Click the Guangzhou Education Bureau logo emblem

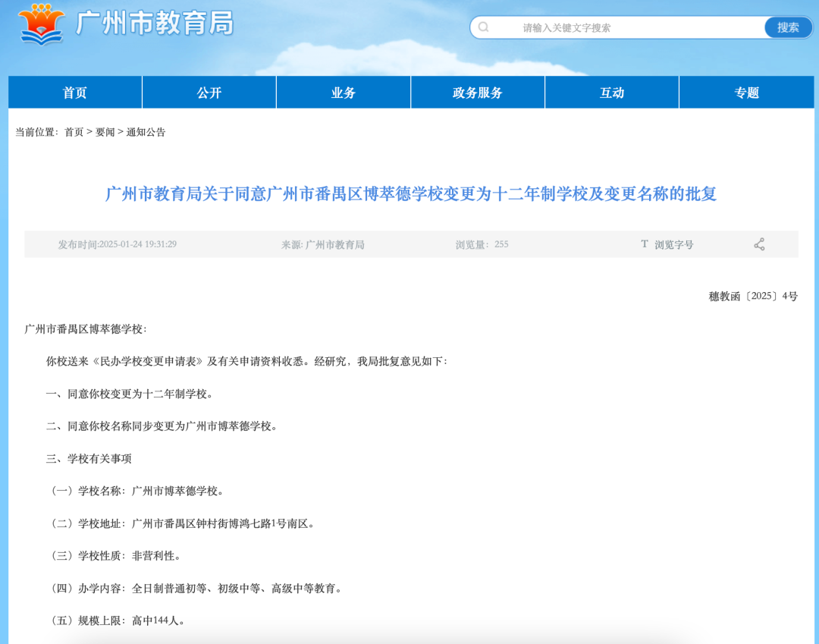(41, 24)
